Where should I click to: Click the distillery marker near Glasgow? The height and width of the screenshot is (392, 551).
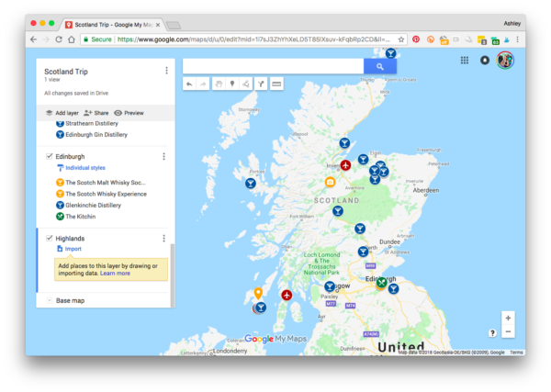330,286
